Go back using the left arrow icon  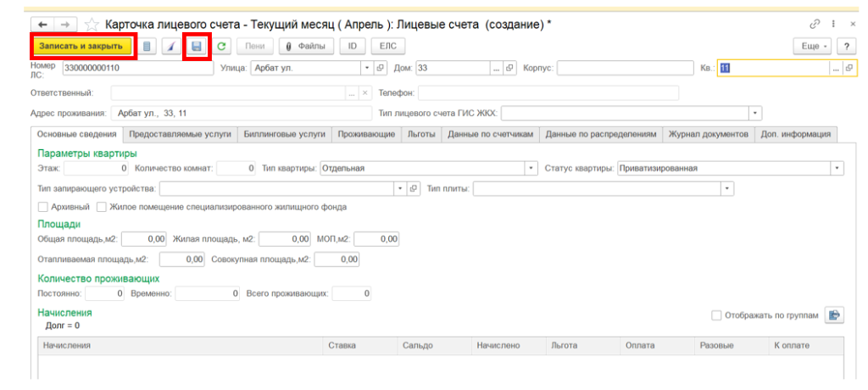(43, 25)
